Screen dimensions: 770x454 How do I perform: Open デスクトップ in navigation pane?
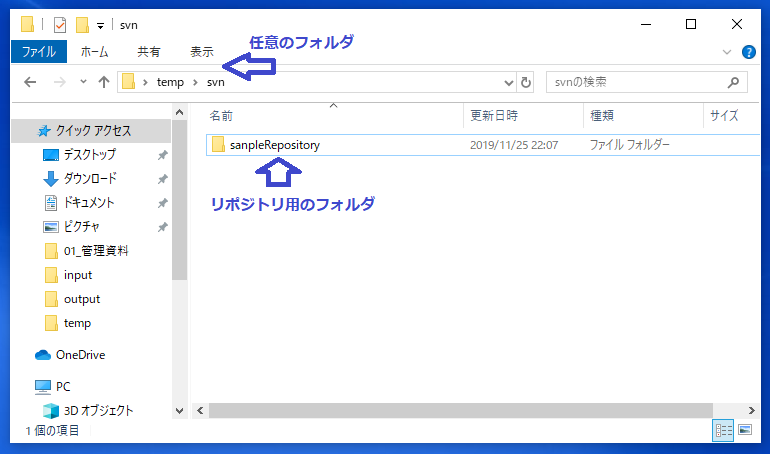coord(90,155)
